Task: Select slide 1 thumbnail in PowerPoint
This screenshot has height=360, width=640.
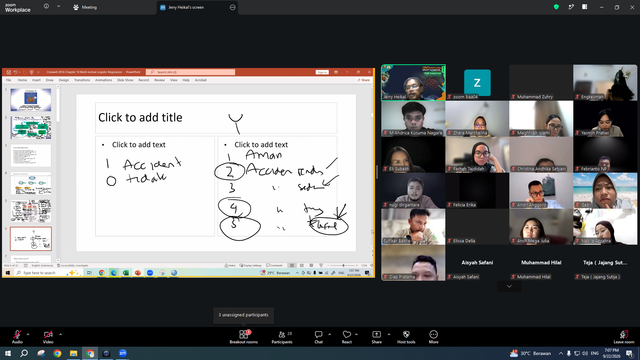Action: click(x=31, y=100)
